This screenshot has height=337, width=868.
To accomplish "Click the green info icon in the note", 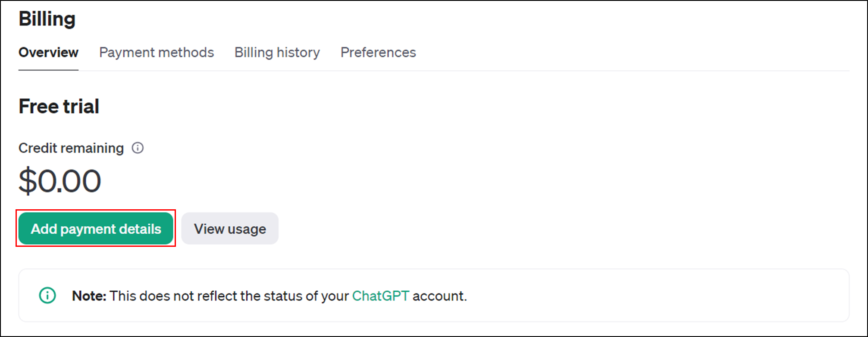I will pyautogui.click(x=47, y=296).
